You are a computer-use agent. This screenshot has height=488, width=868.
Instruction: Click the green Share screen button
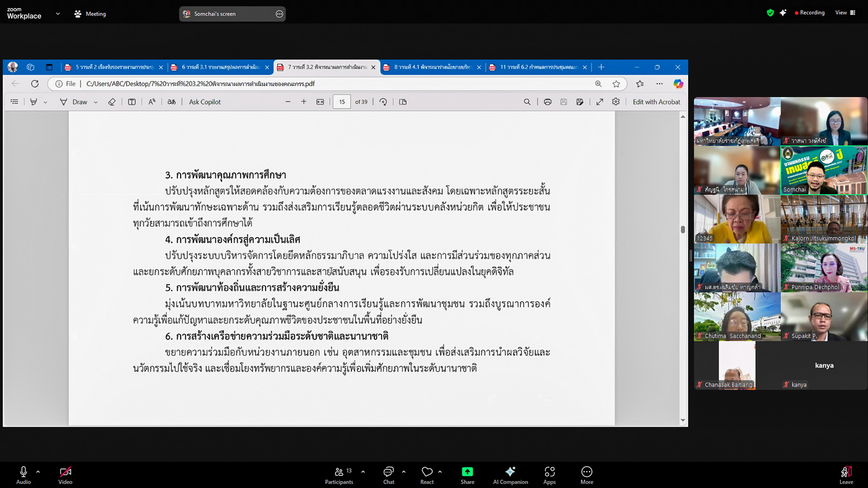coord(467,475)
